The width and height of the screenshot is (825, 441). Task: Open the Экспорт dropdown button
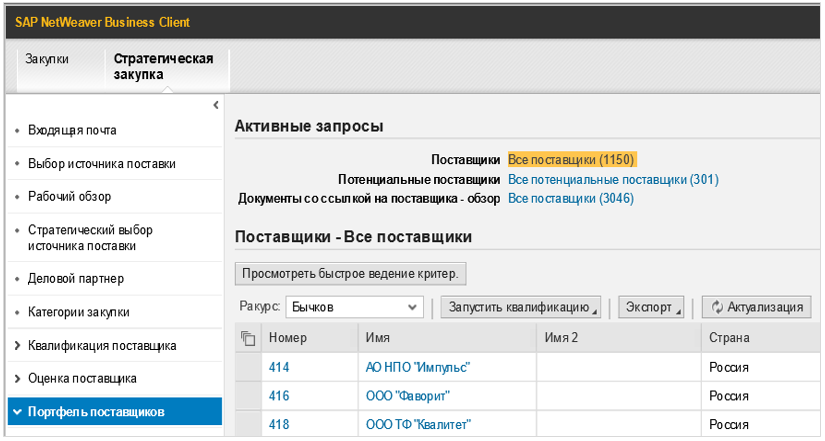[651, 307]
